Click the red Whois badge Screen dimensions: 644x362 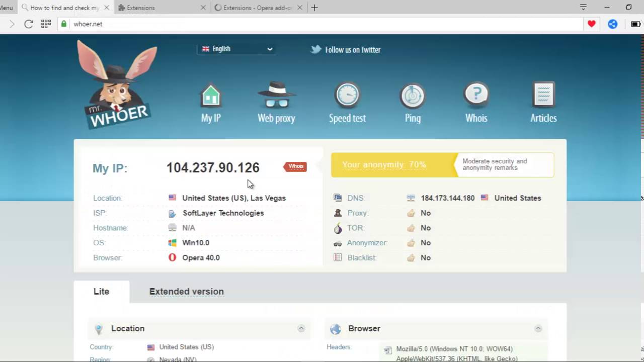click(x=295, y=166)
